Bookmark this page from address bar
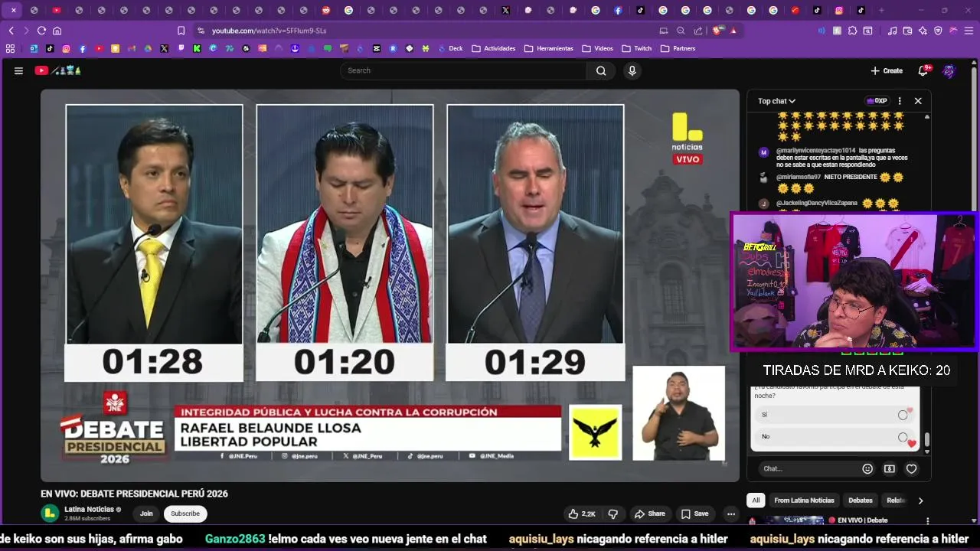The width and height of the screenshot is (980, 551). coord(181,31)
